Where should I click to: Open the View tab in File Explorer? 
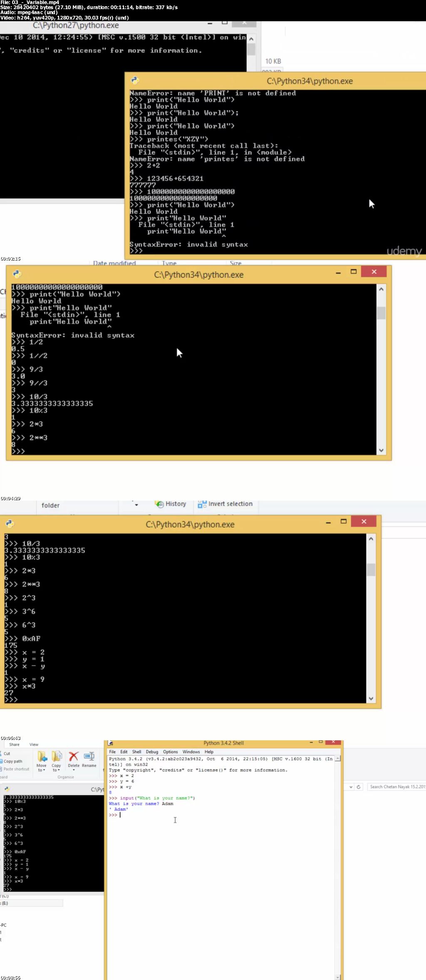tap(34, 744)
